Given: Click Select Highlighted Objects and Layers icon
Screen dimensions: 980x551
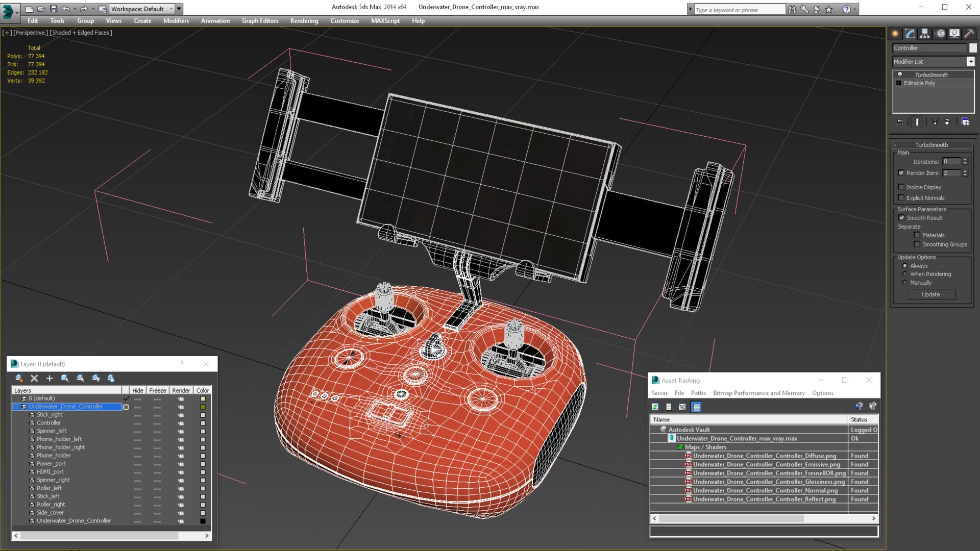Looking at the screenshot, I should (65, 378).
